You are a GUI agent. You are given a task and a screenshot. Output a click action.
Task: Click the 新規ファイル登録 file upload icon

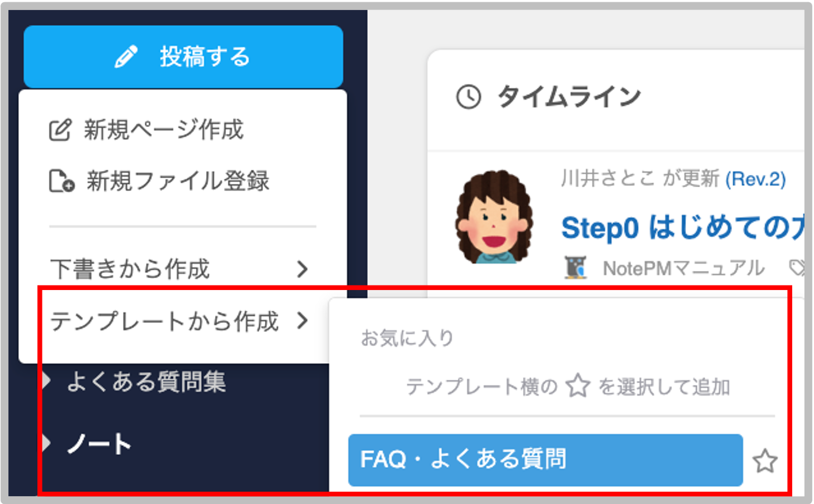point(60,180)
